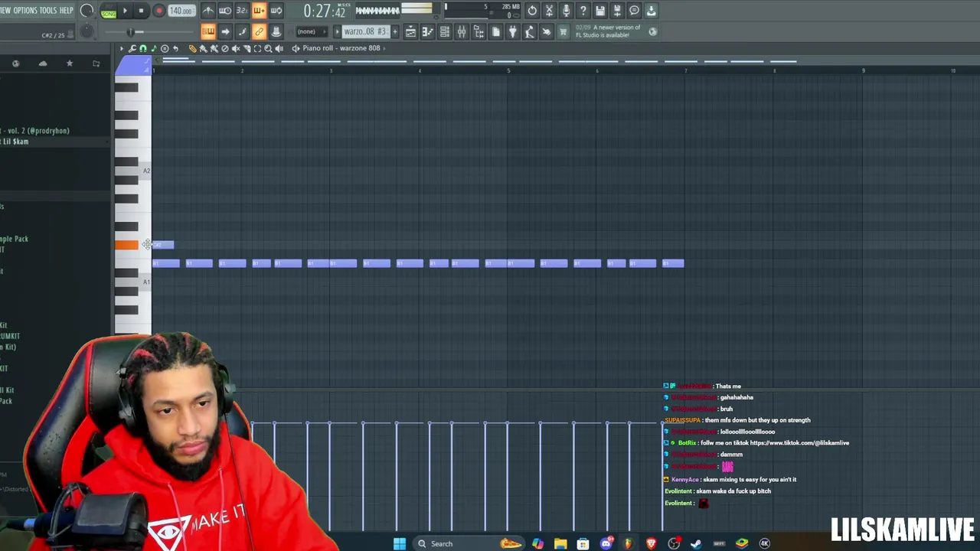Select the Paint brush tool

pos(204,48)
